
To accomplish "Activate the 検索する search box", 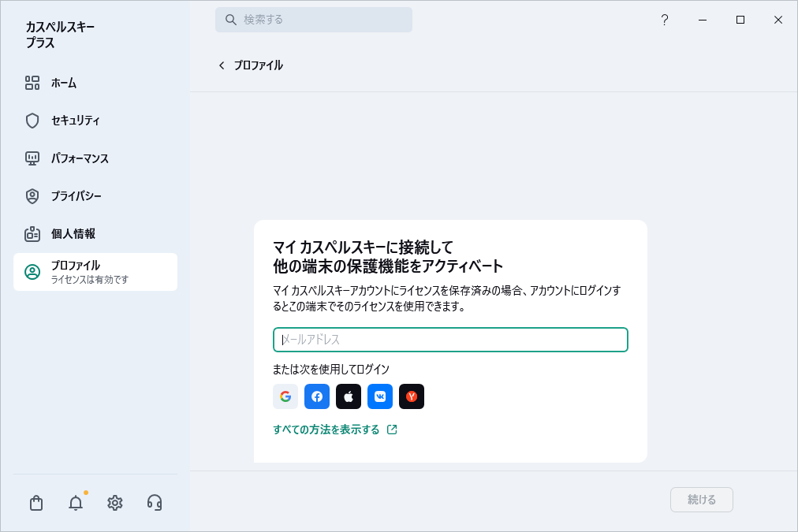I will [313, 19].
